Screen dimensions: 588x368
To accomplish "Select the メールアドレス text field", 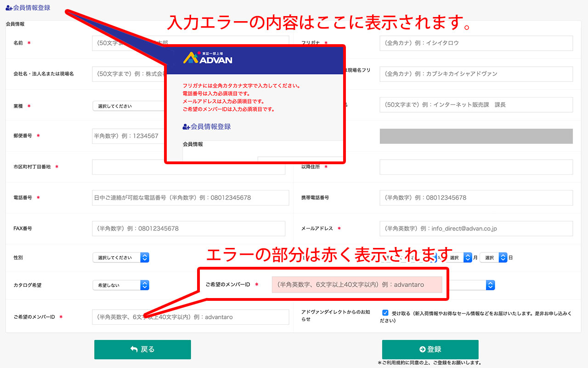I will (476, 229).
